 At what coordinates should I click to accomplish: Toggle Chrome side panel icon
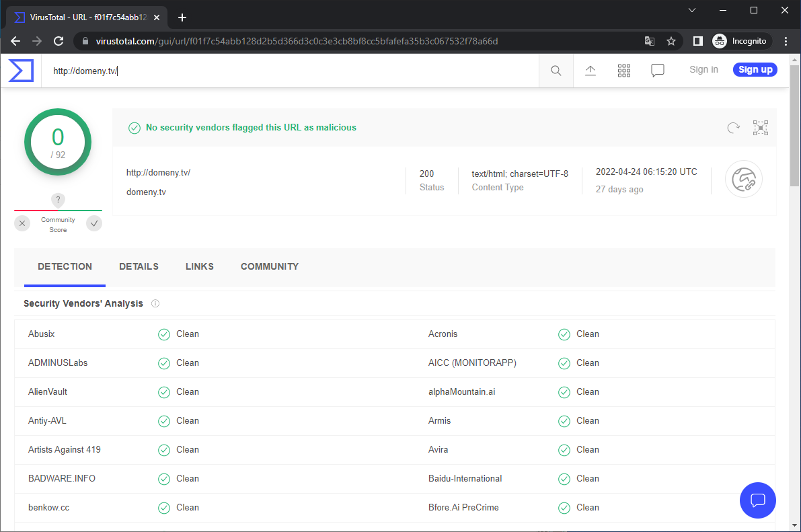[698, 41]
